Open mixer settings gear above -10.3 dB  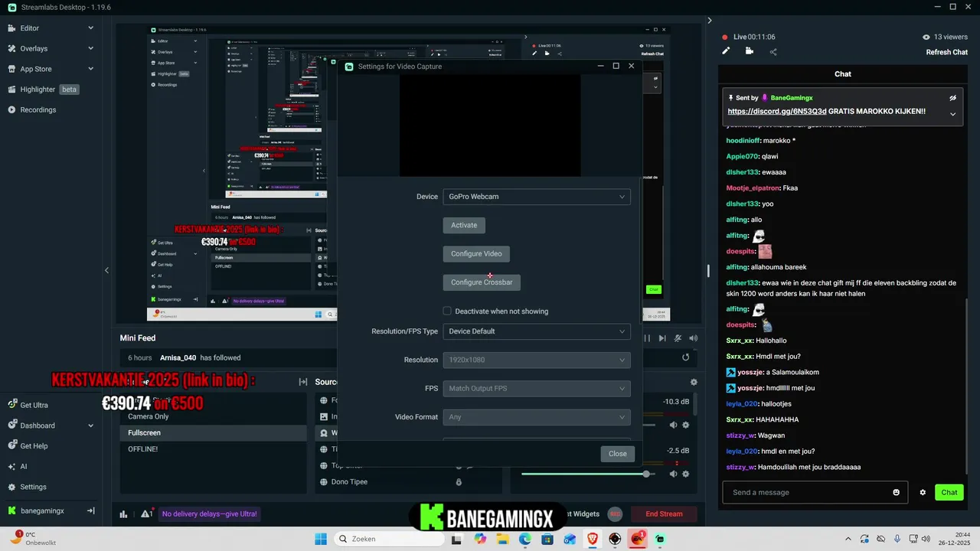pyautogui.click(x=694, y=382)
